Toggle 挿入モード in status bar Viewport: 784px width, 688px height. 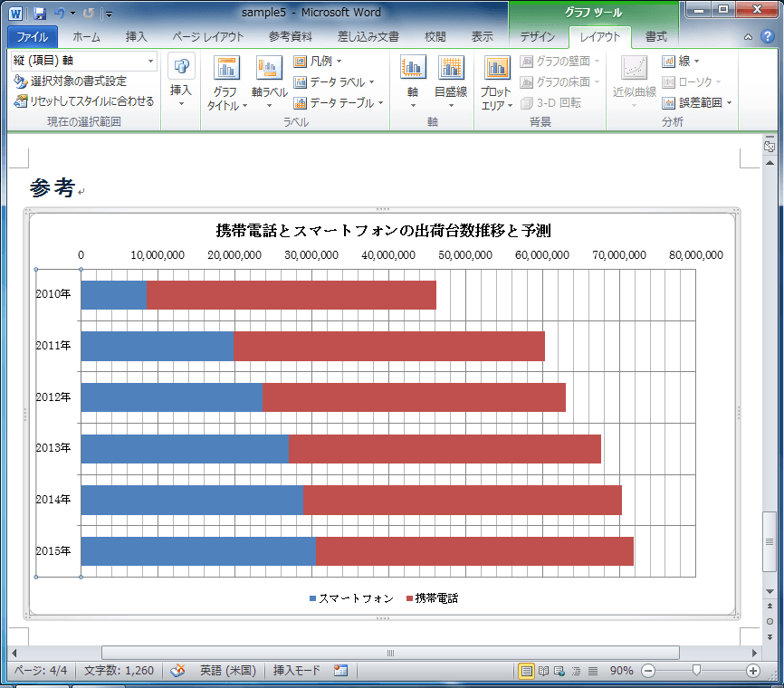coord(297,671)
